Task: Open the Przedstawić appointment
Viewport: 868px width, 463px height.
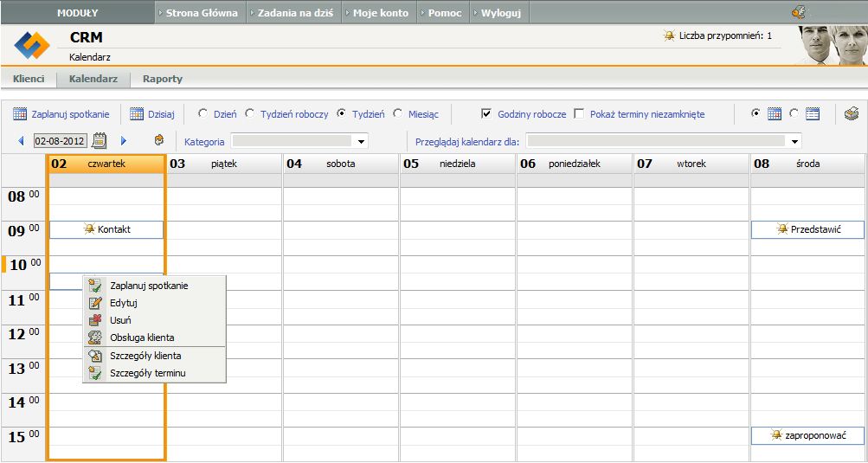Action: click(x=807, y=229)
